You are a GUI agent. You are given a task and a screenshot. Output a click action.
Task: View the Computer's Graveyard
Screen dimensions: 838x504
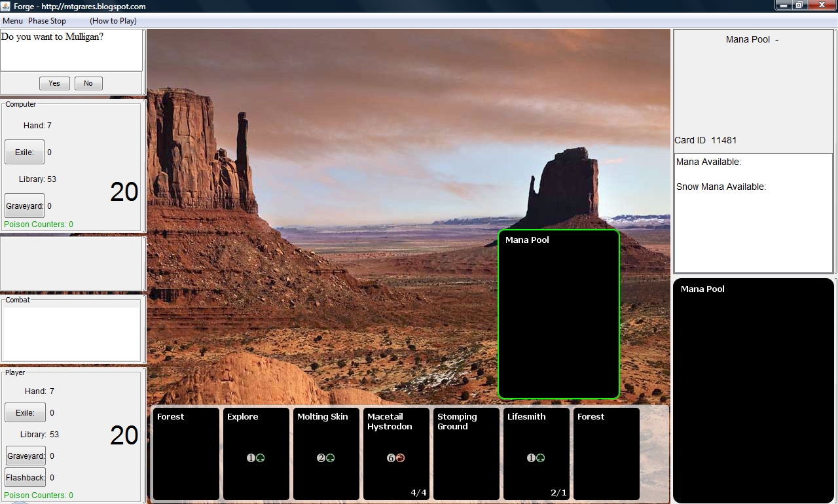[x=24, y=206]
